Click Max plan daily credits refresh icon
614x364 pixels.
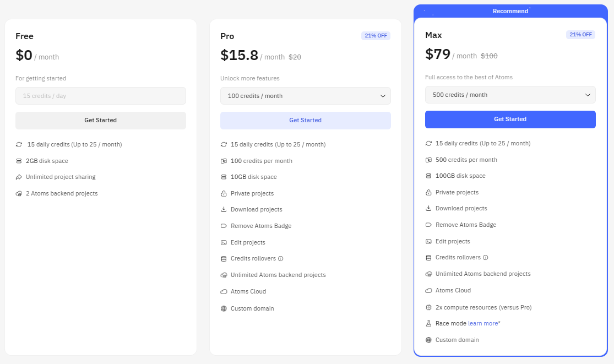point(428,143)
